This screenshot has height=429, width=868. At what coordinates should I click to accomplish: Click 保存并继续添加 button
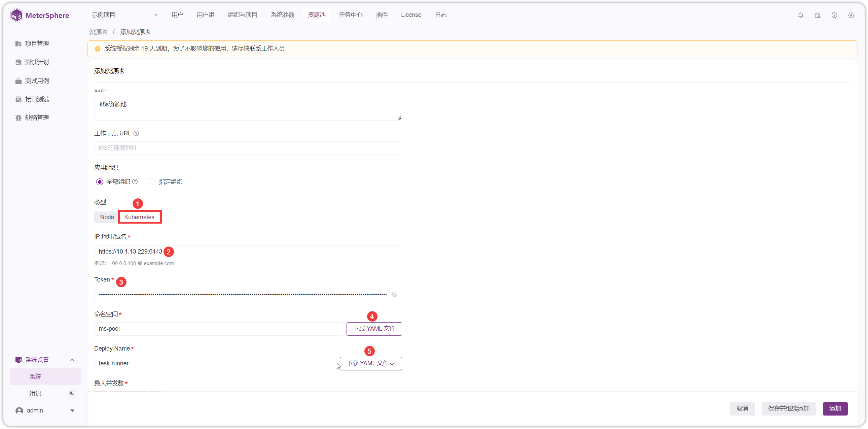pos(789,409)
